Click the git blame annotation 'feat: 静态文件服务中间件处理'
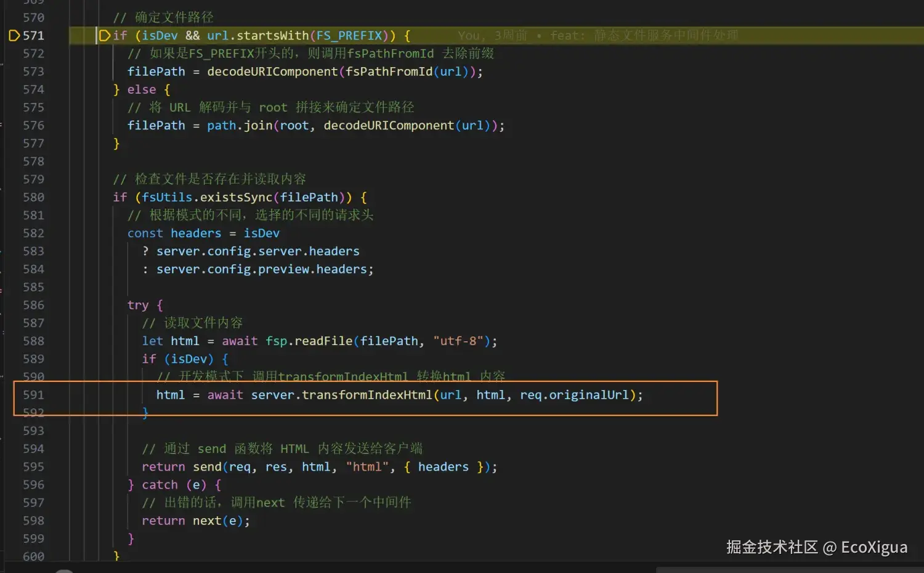Screen dimensions: 924x573 (644, 36)
